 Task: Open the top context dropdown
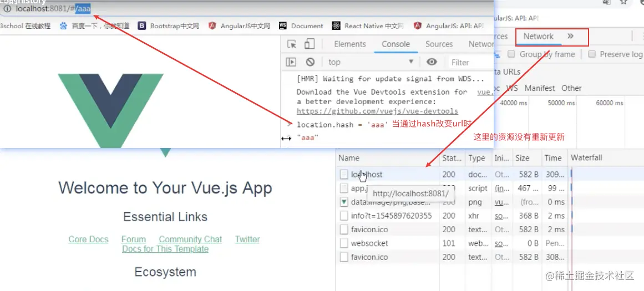pos(371,62)
